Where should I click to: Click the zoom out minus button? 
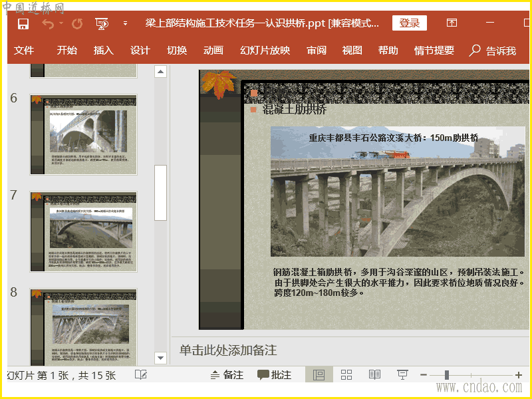tap(423, 375)
